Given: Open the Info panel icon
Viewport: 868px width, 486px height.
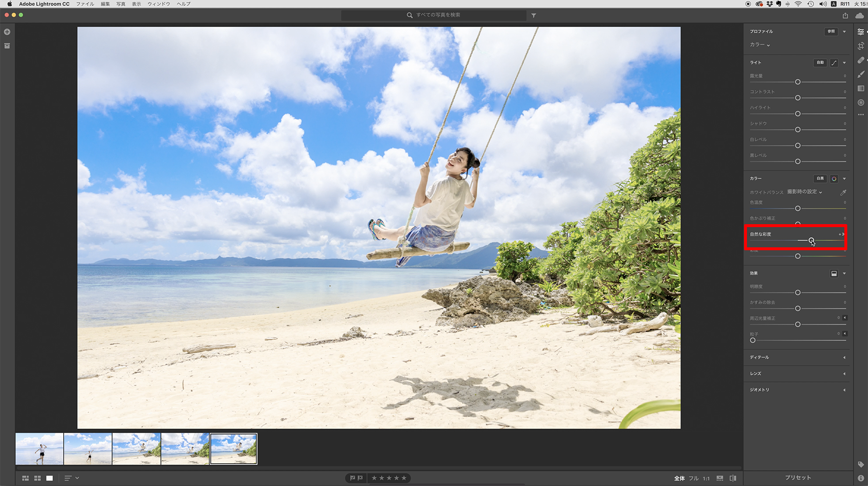Looking at the screenshot, I should pyautogui.click(x=861, y=478).
